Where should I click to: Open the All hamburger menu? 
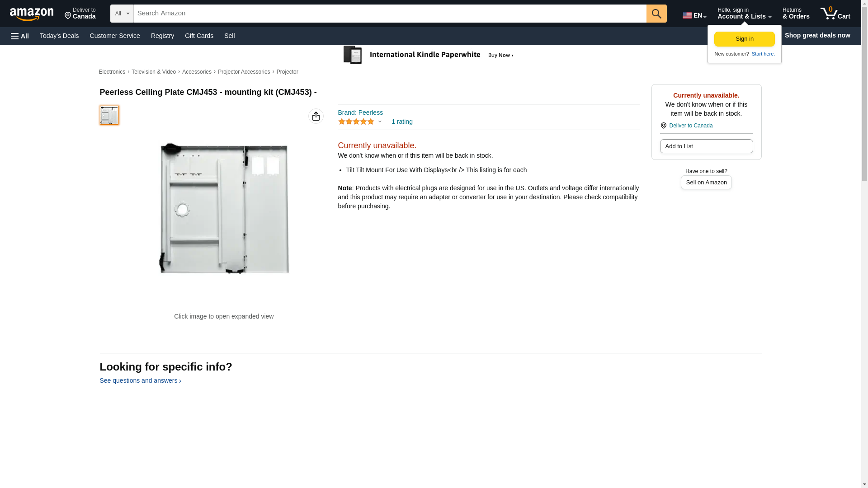20,36
